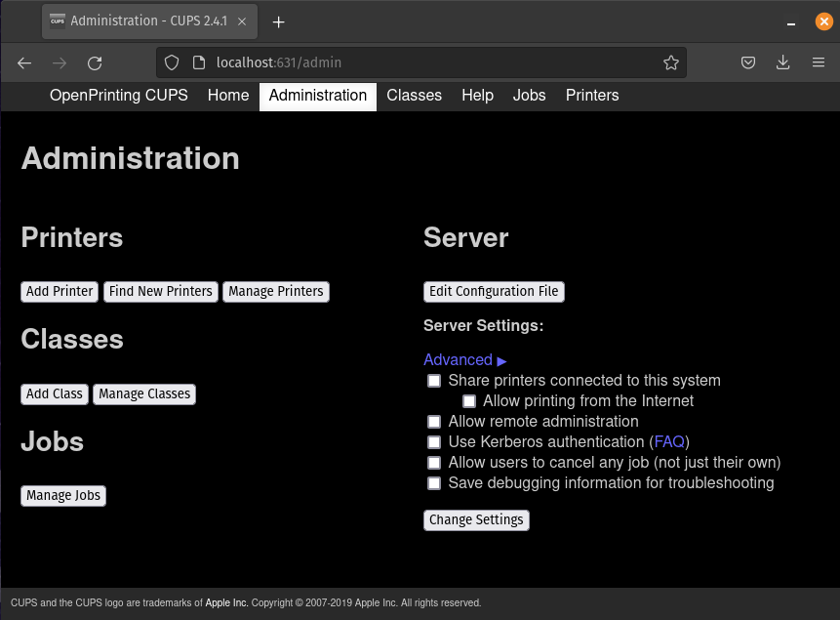Image resolution: width=840 pixels, height=620 pixels.
Task: Open the Save to Pocket icon
Action: point(748,62)
